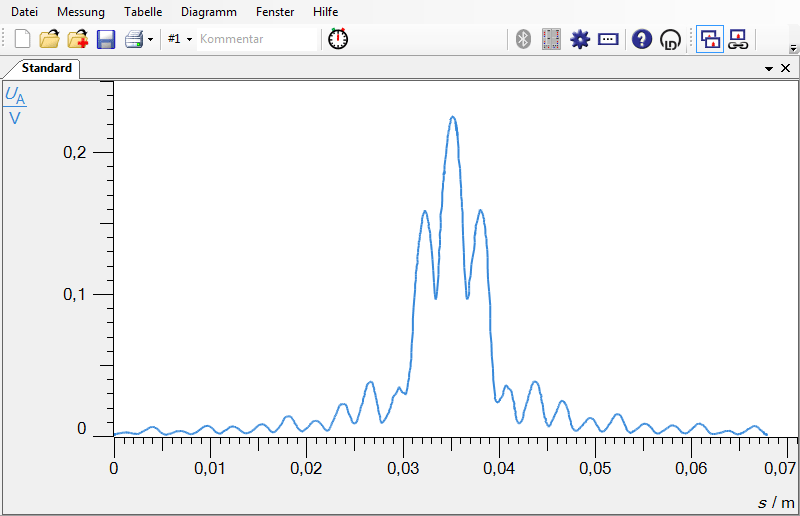Screen dimensions: 800x516
Task: Expand the toolbar overflow arrow at right edge
Action: (x=793, y=48)
